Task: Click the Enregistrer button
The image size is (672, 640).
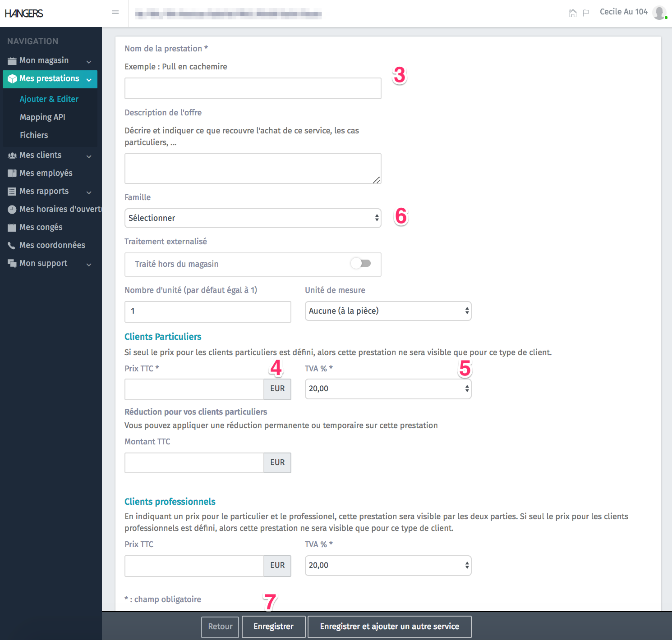Action: (x=273, y=626)
